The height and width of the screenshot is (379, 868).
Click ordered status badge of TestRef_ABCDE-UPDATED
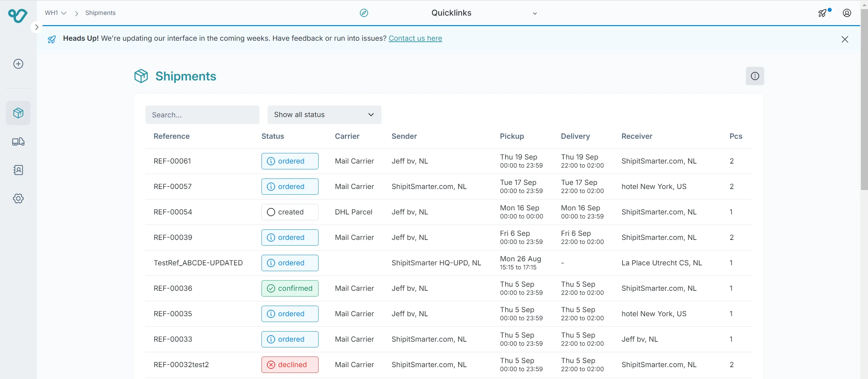(x=290, y=263)
